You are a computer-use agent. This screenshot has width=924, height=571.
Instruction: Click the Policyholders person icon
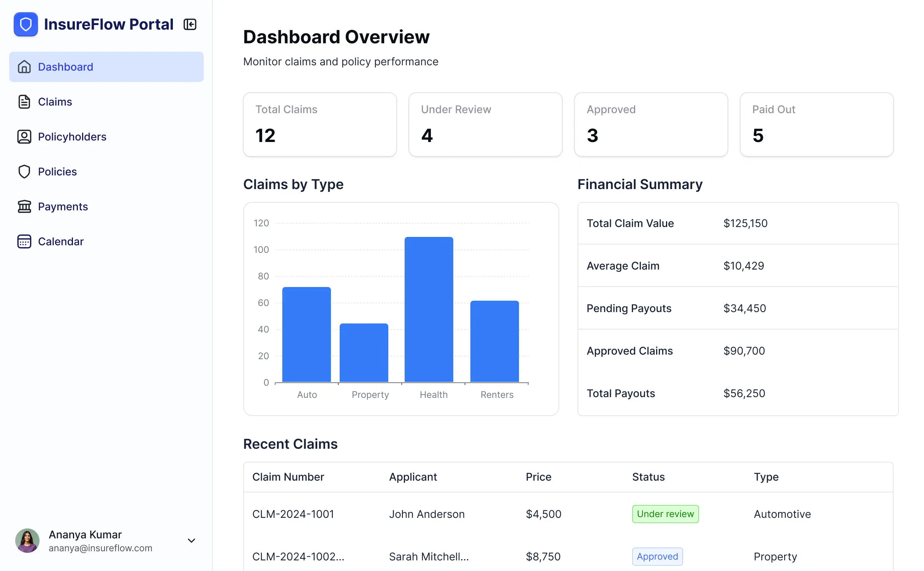pos(24,137)
